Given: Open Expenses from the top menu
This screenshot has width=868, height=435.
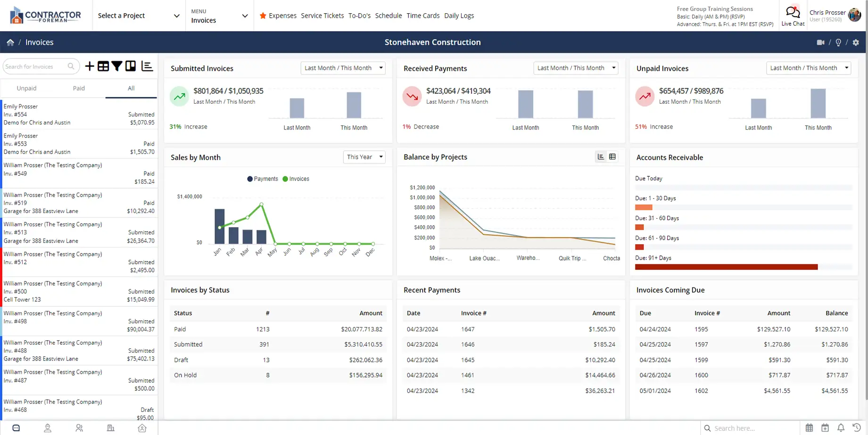Looking at the screenshot, I should pyautogui.click(x=282, y=16).
